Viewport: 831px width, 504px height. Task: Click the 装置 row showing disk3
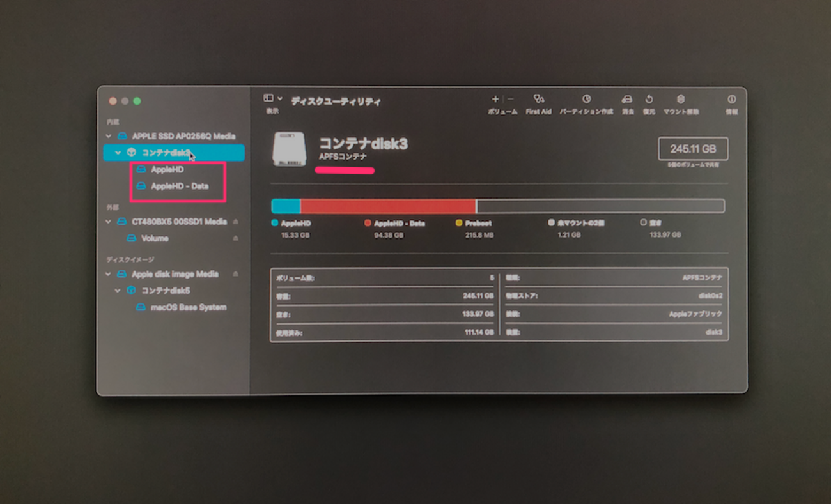(x=614, y=332)
